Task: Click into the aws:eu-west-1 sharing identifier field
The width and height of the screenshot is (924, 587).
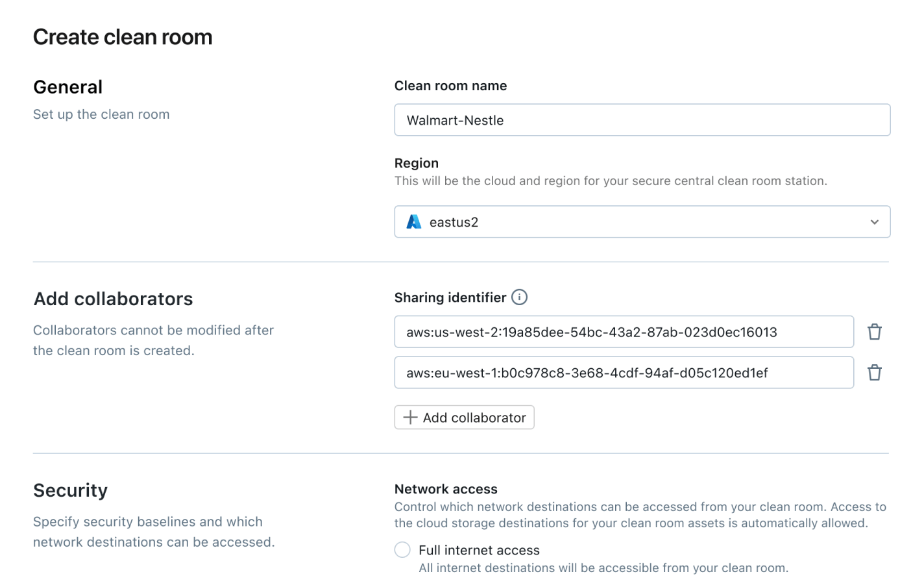Action: tap(623, 373)
